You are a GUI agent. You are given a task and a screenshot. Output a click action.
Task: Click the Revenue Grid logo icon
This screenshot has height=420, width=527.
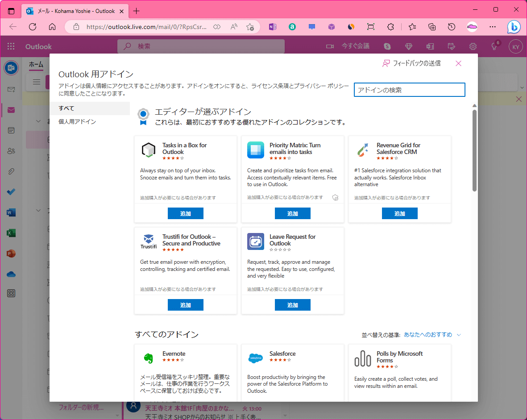click(362, 150)
